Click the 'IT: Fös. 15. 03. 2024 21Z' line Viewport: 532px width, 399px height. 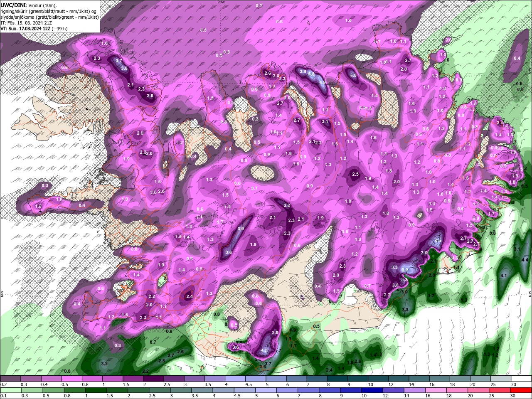(x=26, y=23)
